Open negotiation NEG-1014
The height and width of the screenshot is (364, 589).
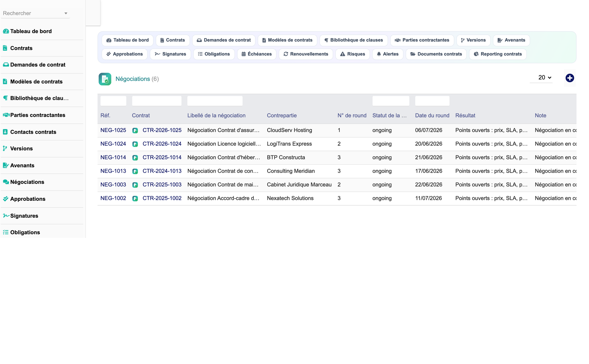point(113,158)
